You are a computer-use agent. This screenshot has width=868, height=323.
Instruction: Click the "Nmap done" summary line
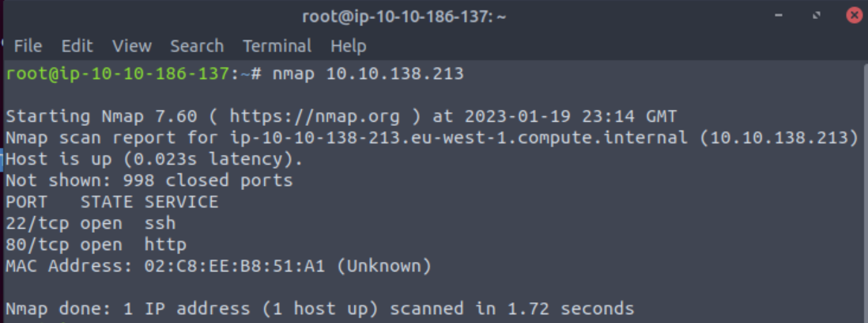pyautogui.click(x=319, y=309)
